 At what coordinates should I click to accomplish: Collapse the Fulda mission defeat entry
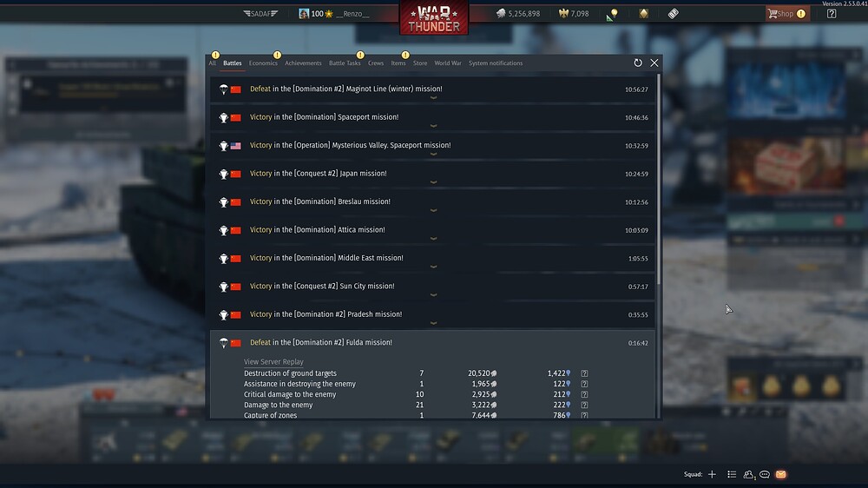coord(432,343)
